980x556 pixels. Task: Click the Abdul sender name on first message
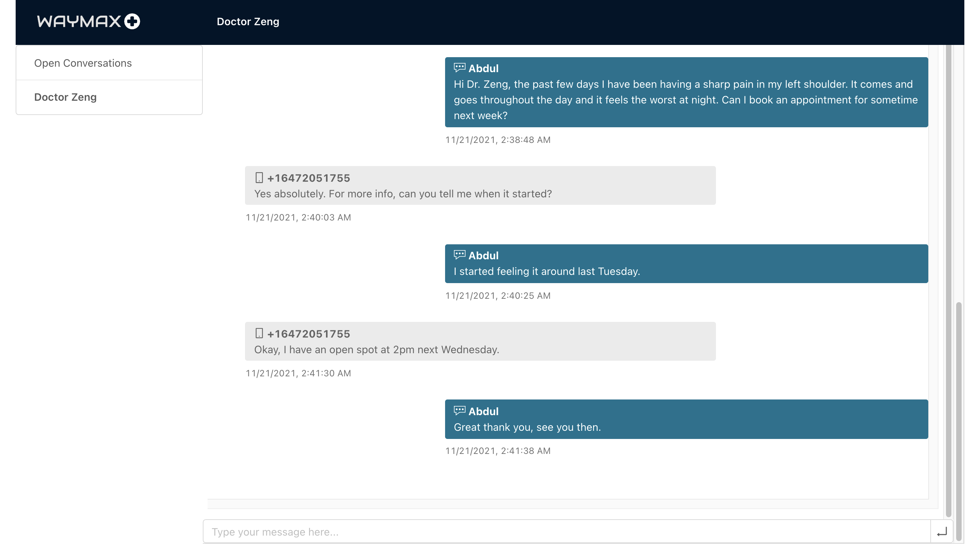point(483,68)
